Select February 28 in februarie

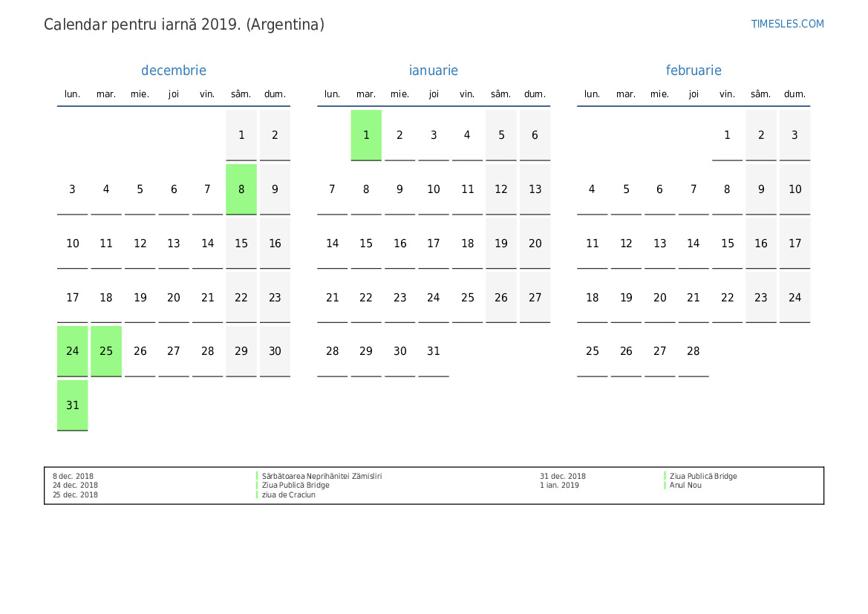694,352
